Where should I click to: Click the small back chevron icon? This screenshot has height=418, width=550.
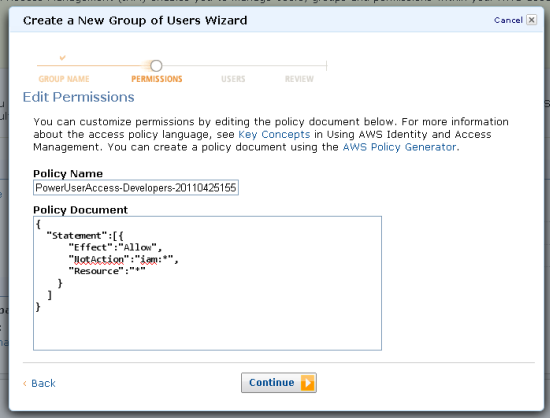(25, 383)
